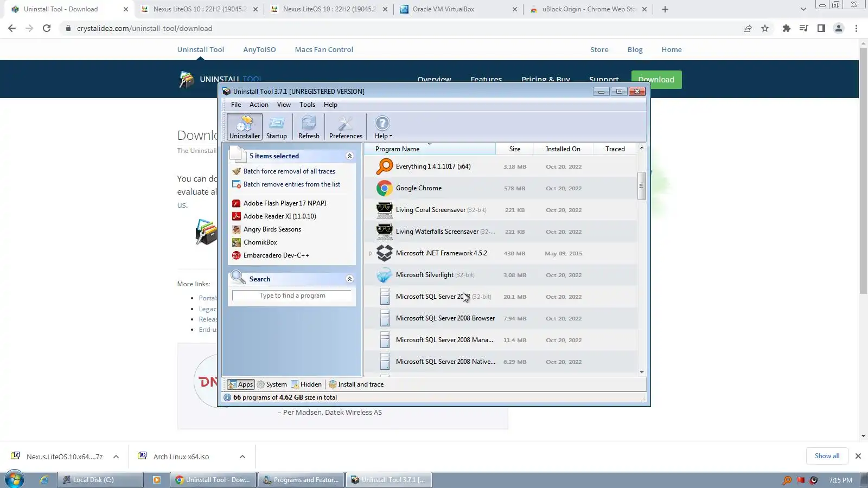Screen dimensions: 868x488
Task: Select the Microsoft SQL Server 2008 Native icon
Action: pos(385,362)
